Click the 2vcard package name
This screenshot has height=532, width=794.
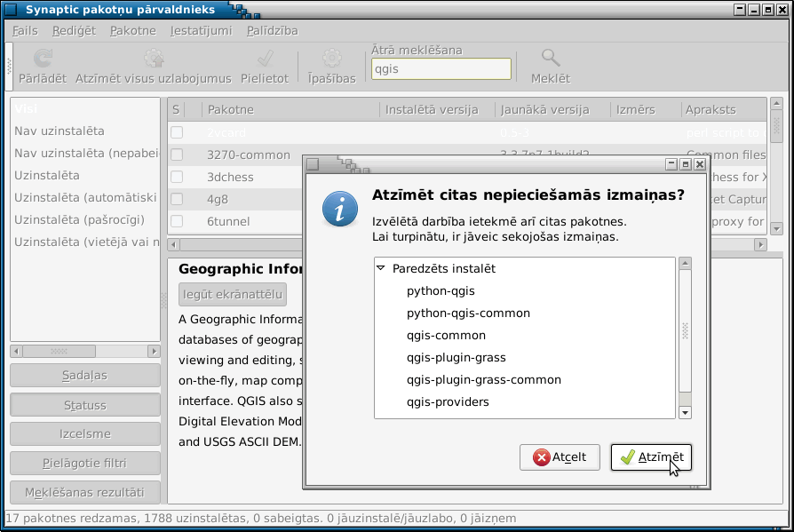coord(226,132)
